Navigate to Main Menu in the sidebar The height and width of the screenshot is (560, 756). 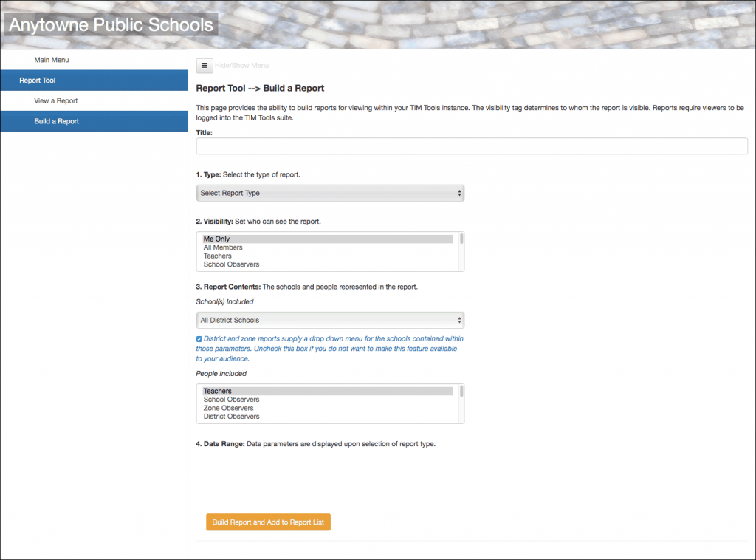coord(52,60)
